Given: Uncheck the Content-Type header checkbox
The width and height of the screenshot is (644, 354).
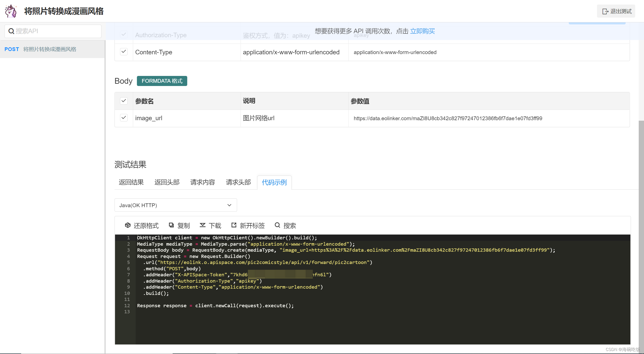Looking at the screenshot, I should point(124,52).
